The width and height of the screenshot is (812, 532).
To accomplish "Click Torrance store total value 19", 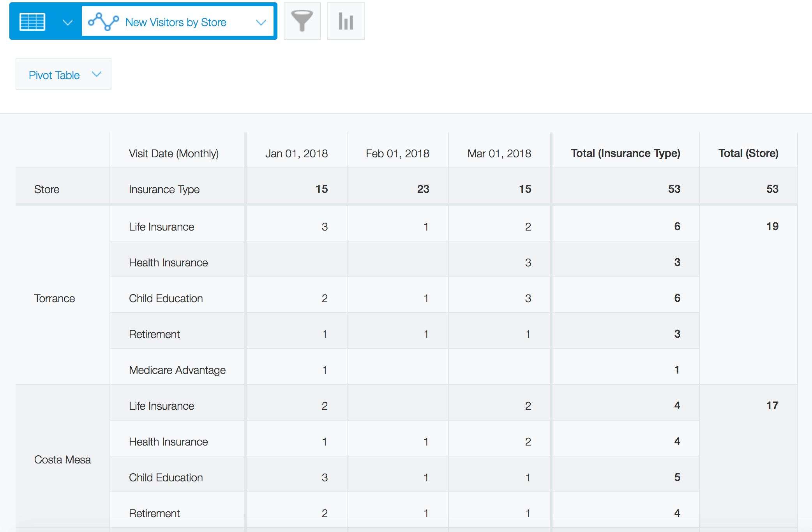I will [x=772, y=226].
